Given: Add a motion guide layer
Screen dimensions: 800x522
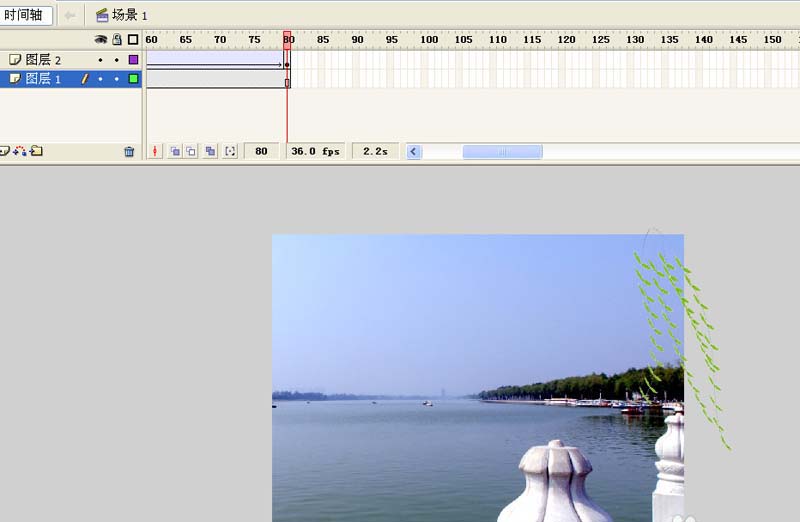Looking at the screenshot, I should click(x=19, y=151).
